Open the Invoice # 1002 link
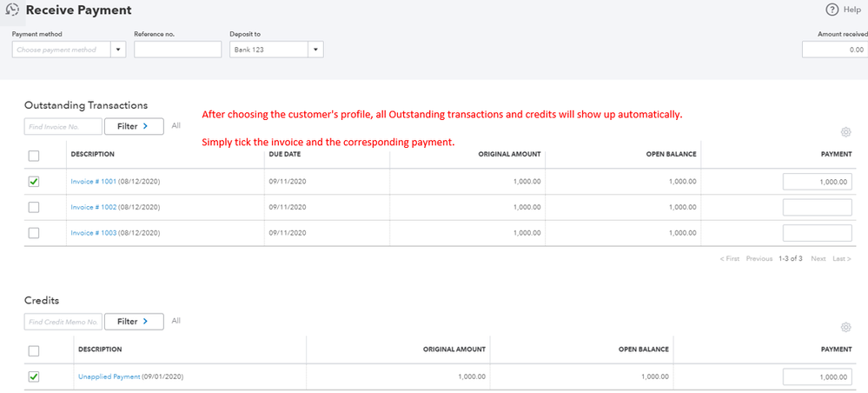This screenshot has width=868, height=393. (94, 207)
